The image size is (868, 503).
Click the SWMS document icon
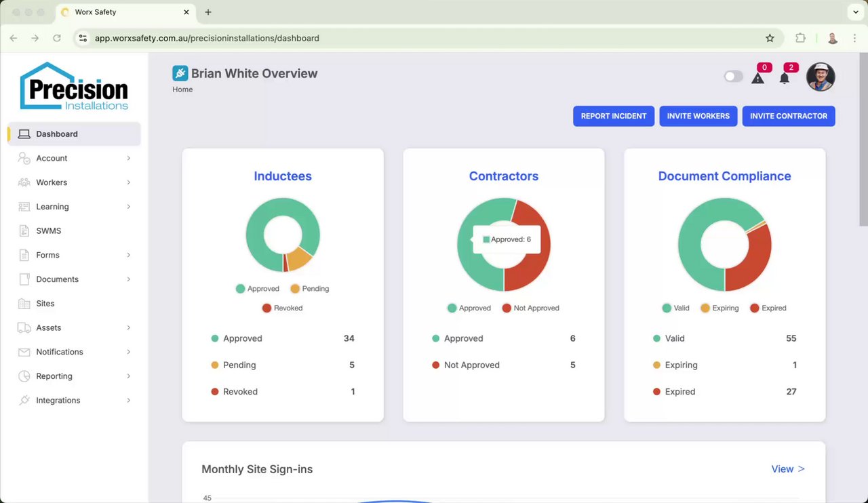(24, 231)
